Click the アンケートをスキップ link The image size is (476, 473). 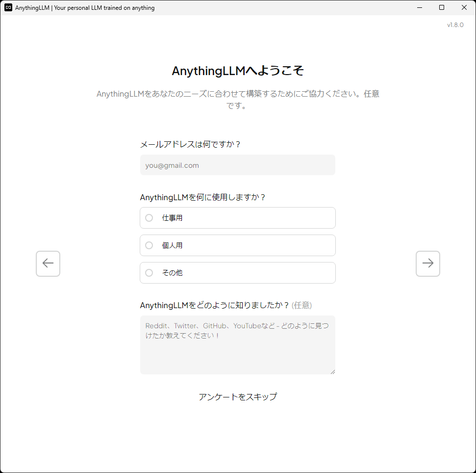coord(237,396)
